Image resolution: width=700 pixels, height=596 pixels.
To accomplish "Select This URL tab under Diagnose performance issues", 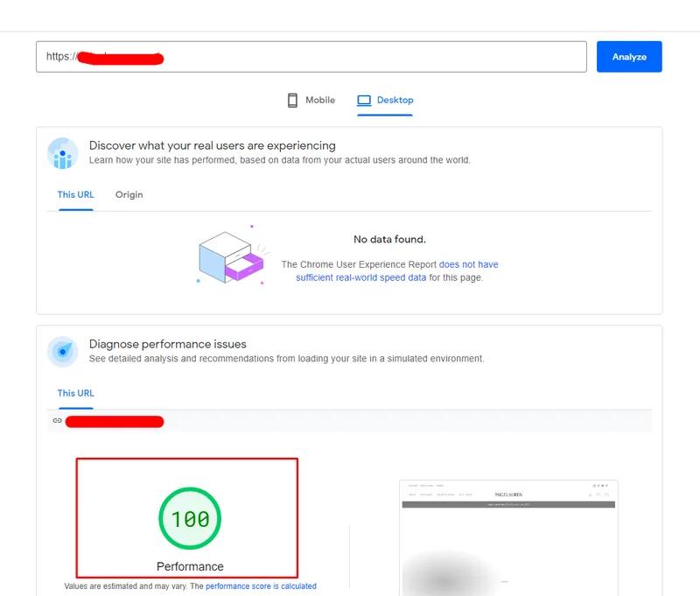I will point(75,393).
